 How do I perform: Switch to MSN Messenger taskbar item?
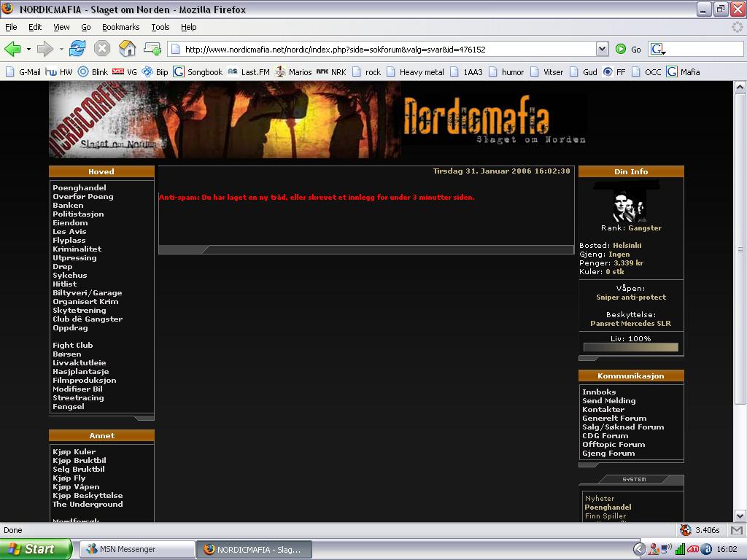[136, 549]
